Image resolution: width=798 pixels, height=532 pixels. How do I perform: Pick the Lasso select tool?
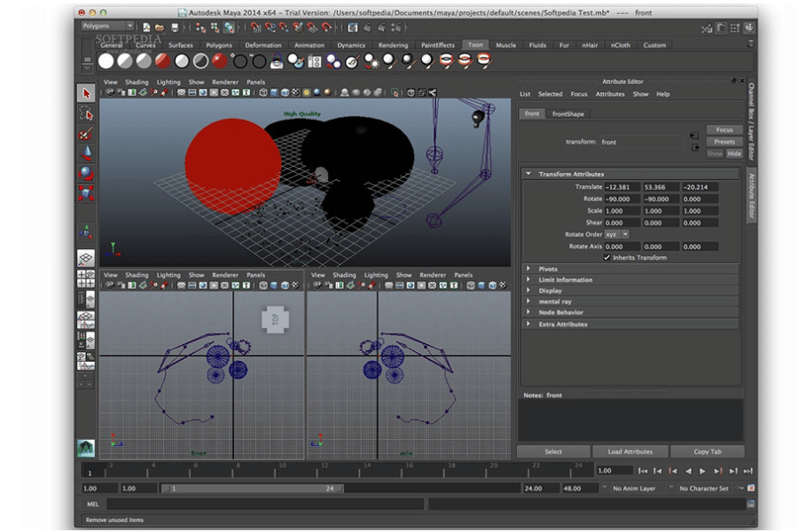click(86, 113)
